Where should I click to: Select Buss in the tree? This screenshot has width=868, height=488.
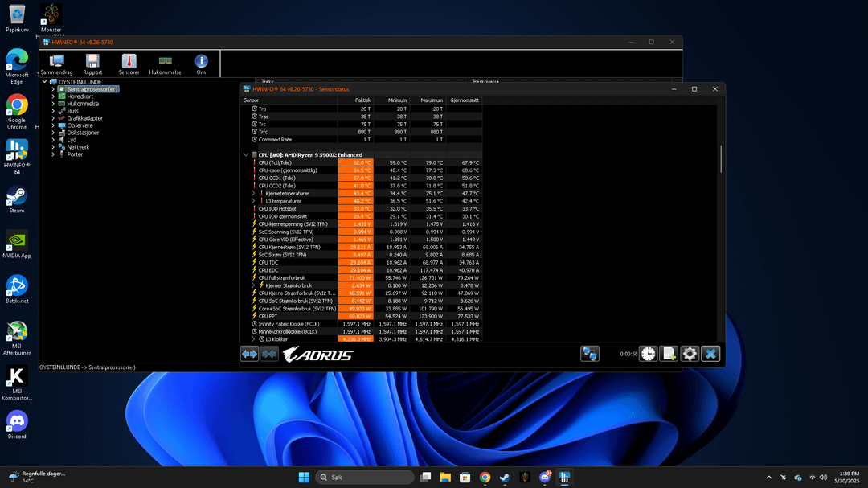73,111
